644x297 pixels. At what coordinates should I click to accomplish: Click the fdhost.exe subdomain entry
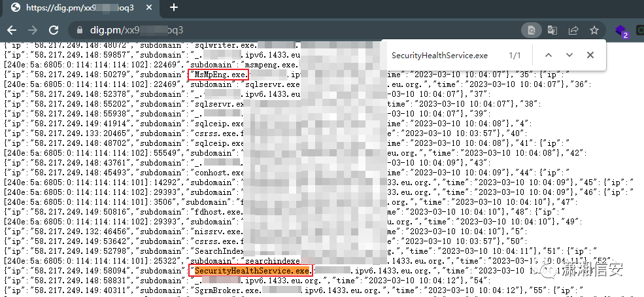pos(219,212)
